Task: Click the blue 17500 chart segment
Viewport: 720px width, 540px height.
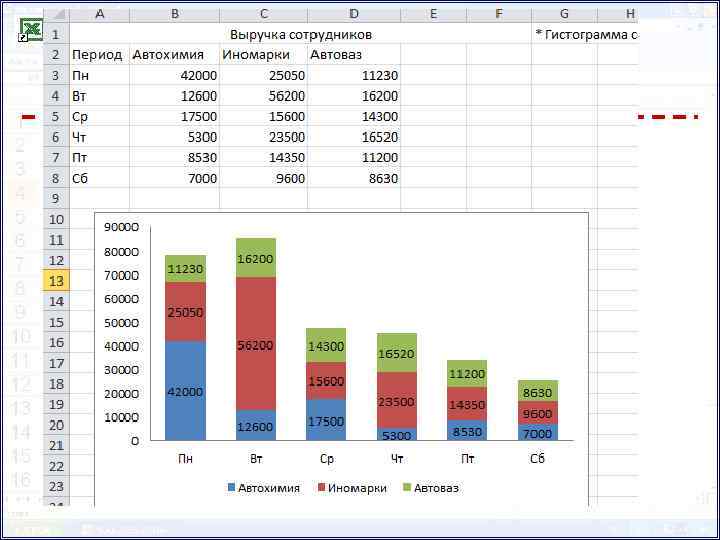Action: point(326,420)
